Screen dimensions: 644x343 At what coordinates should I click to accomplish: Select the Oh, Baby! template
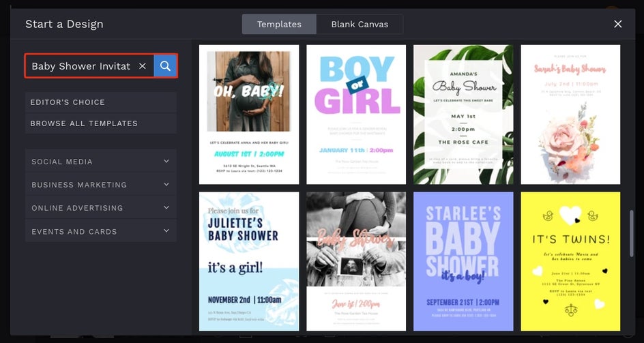pyautogui.click(x=249, y=115)
